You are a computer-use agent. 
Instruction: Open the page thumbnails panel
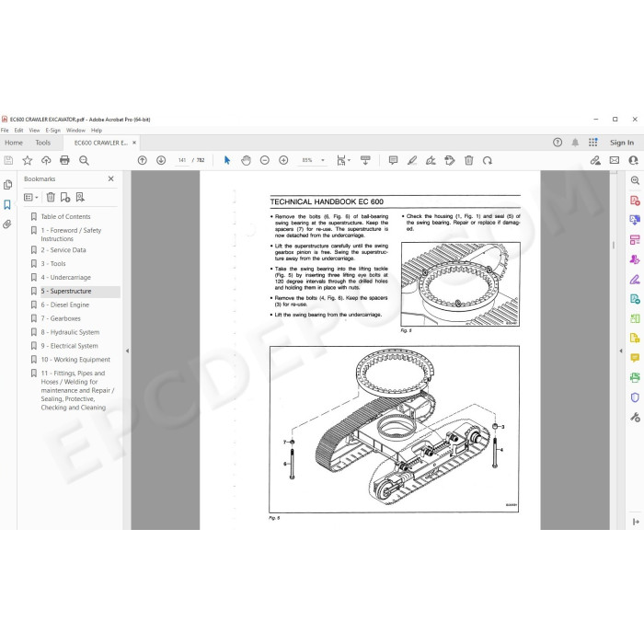pos(7,185)
